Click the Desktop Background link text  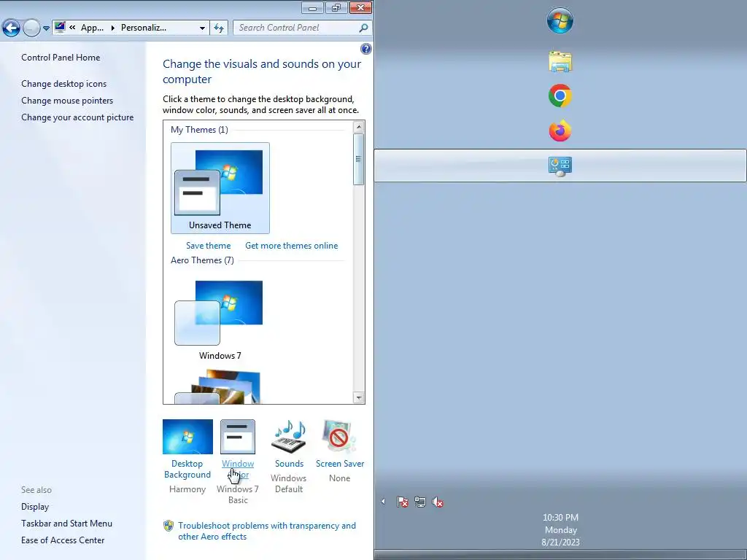(x=187, y=469)
